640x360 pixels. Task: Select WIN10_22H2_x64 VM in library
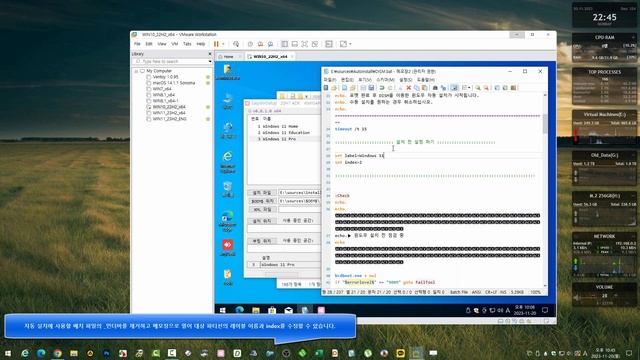169,107
